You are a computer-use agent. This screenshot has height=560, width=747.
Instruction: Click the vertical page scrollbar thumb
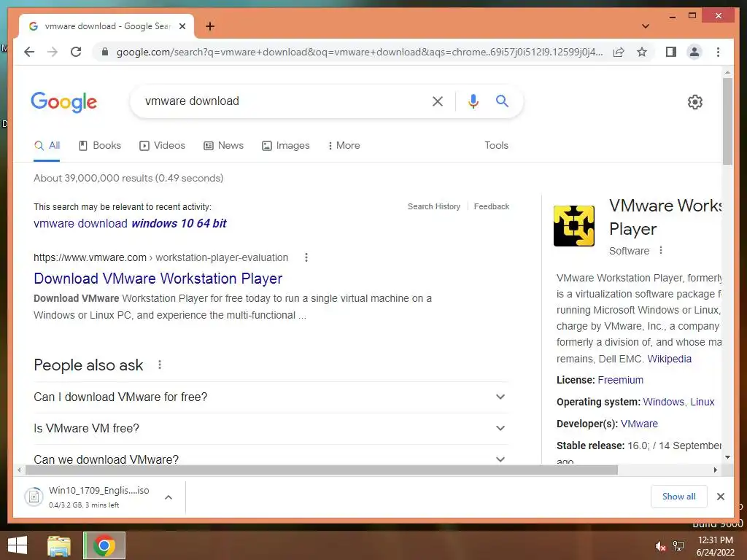[x=727, y=121]
